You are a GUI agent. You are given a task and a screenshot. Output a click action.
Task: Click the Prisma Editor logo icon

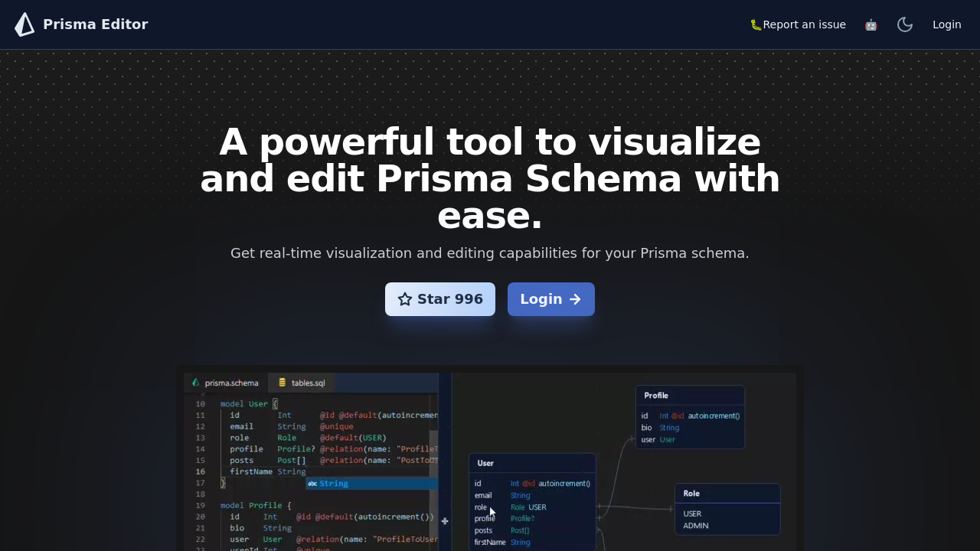[24, 24]
